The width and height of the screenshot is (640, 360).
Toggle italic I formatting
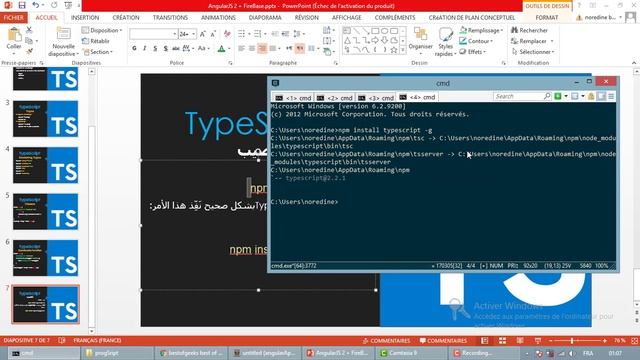(x=144, y=48)
